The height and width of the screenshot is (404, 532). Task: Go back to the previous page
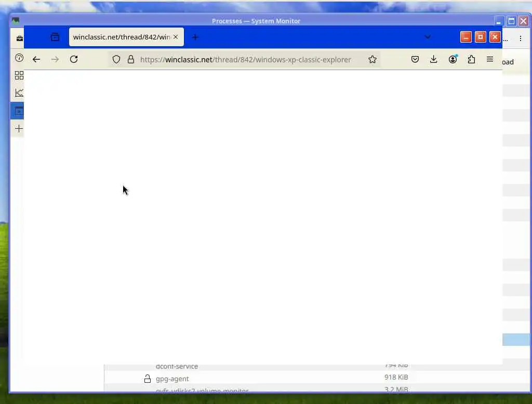coord(36,59)
